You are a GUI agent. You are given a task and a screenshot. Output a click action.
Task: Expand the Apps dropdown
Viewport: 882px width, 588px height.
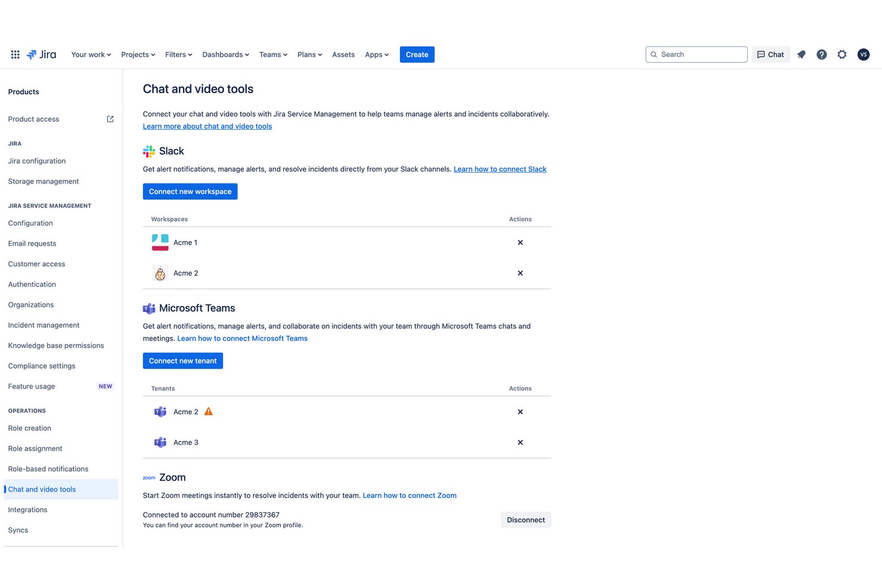[377, 55]
